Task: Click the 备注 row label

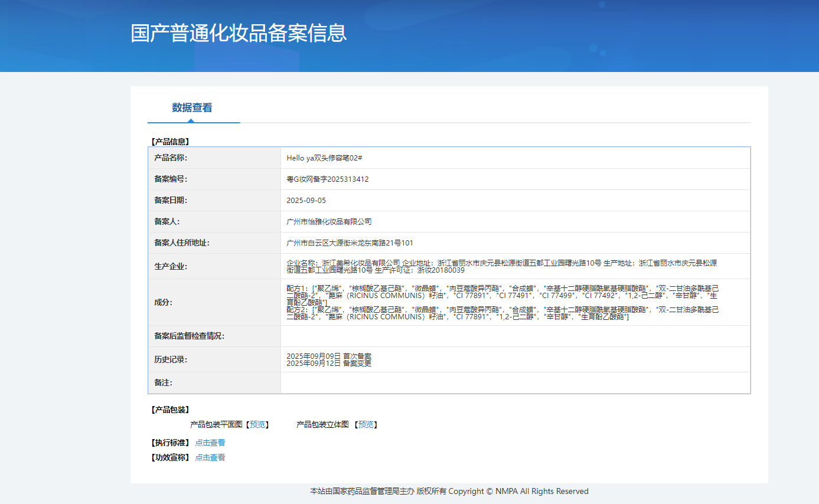Action: point(163,382)
